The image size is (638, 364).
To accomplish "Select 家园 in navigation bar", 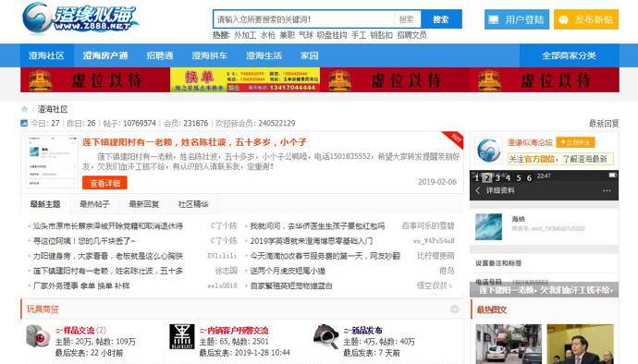I will pyautogui.click(x=309, y=55).
